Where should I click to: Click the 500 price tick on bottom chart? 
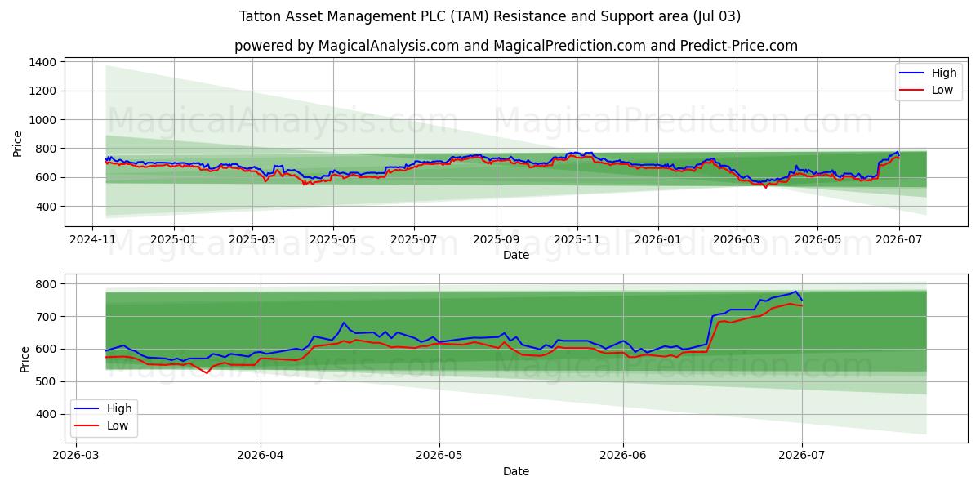[x=46, y=382]
